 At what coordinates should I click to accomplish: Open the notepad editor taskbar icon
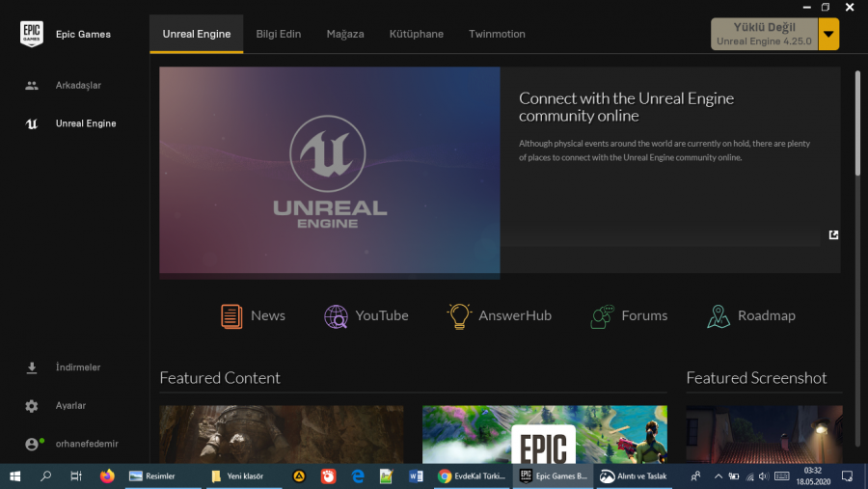point(387,476)
